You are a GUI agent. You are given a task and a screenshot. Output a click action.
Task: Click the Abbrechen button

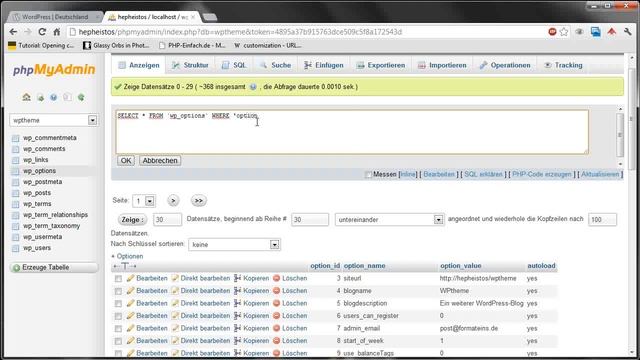pyautogui.click(x=160, y=160)
